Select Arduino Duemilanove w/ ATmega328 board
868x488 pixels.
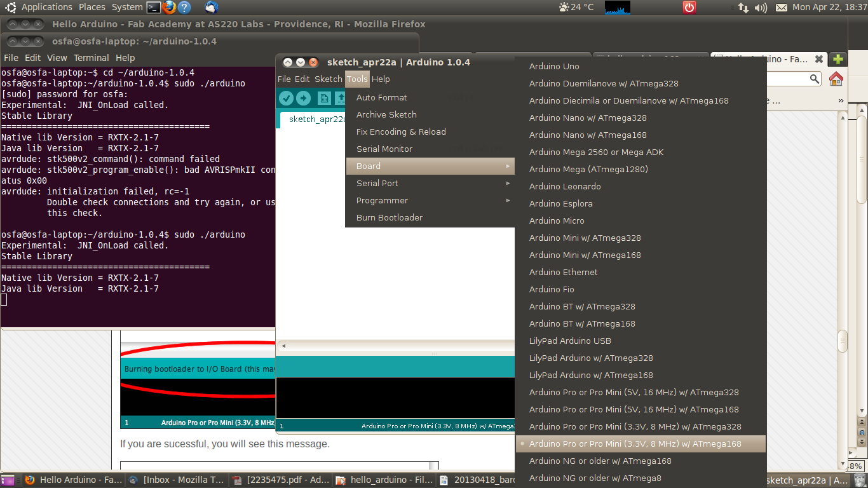click(641, 83)
